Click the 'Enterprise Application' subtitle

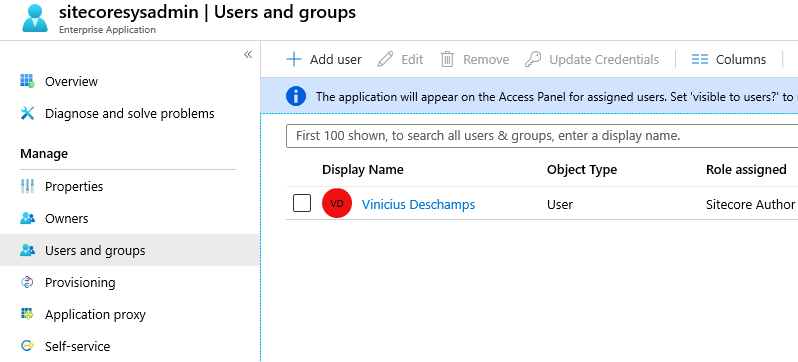pyautogui.click(x=107, y=30)
